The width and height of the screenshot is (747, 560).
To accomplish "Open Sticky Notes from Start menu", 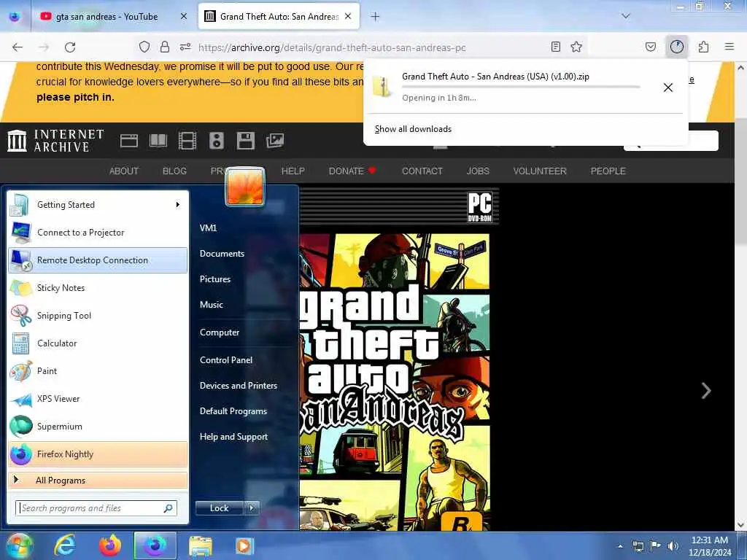I will pos(98,287).
